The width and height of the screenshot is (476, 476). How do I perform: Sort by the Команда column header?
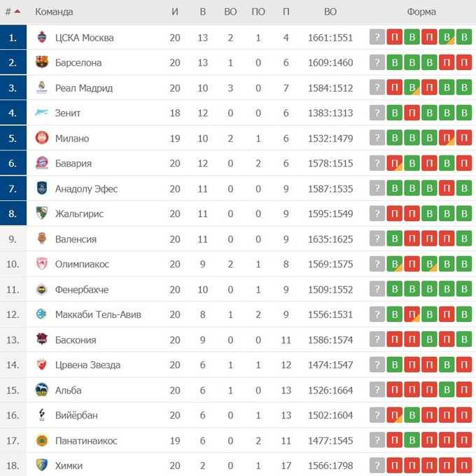[x=54, y=12]
